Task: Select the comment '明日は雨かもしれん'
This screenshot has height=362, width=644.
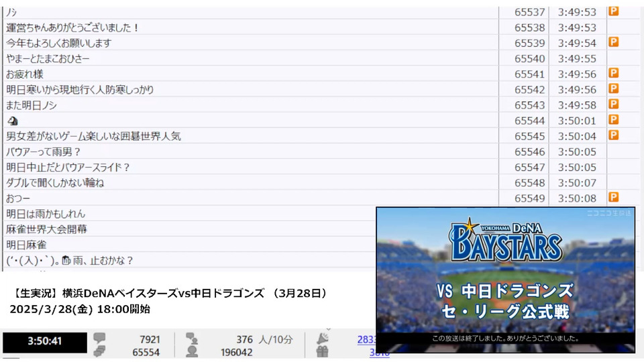Action: 46,214
